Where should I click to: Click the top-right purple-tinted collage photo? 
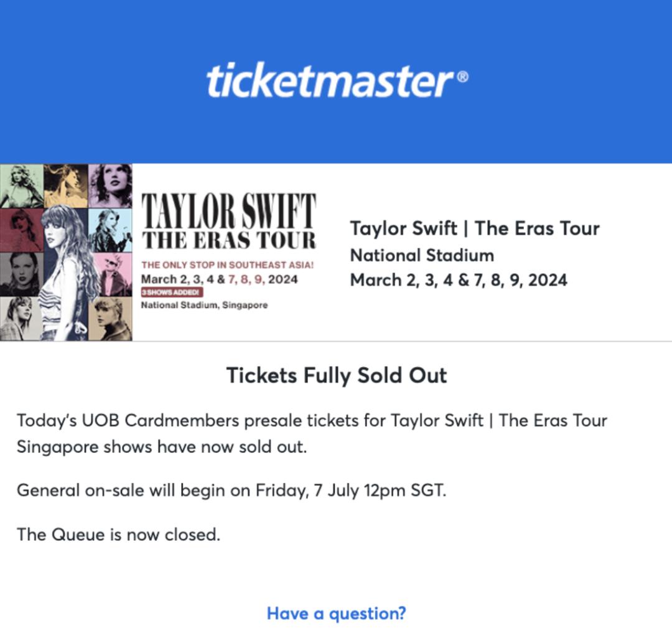[x=111, y=185]
